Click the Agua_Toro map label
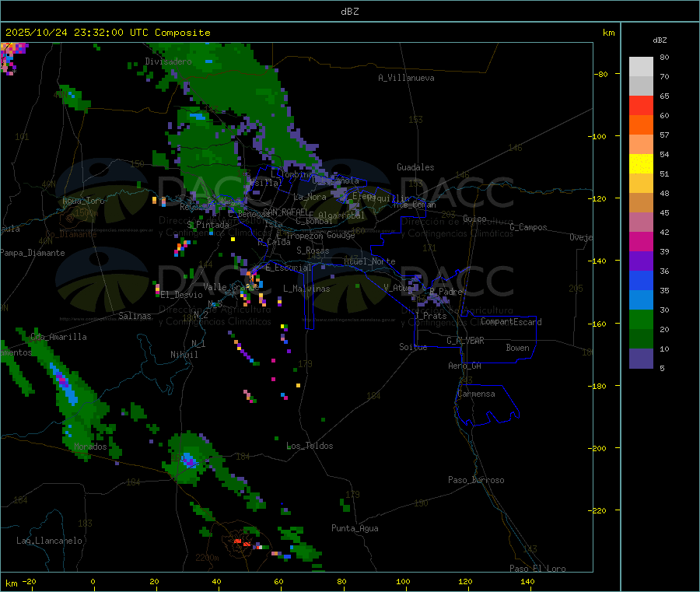Image resolution: width=700 pixels, height=592 pixels. (x=83, y=201)
